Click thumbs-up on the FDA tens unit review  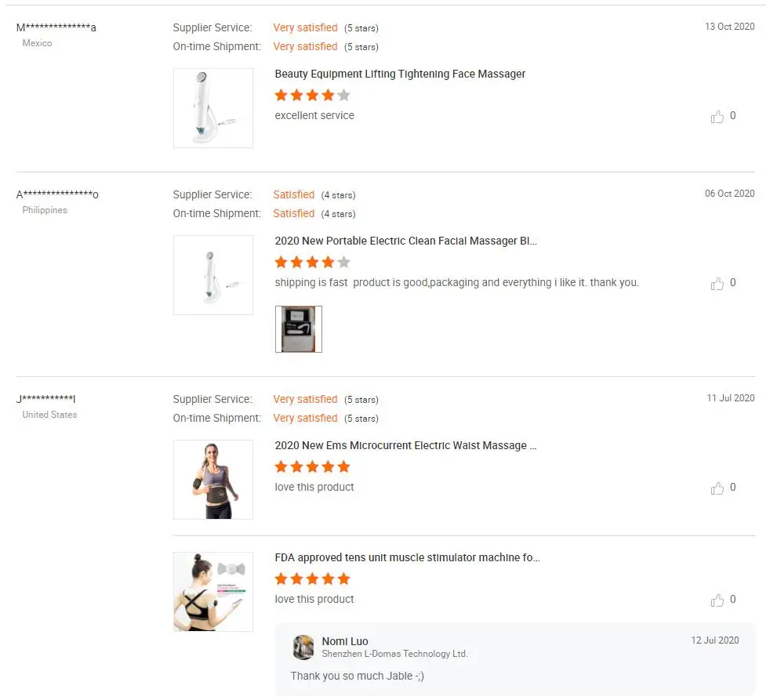tap(717, 600)
